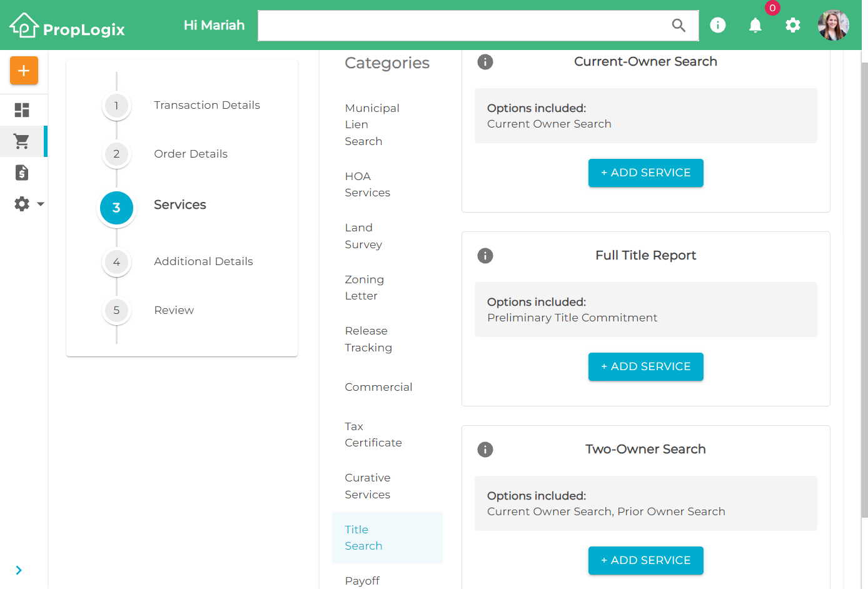Open the invoice document sidebar icon
This screenshot has height=589, width=868.
pos(22,173)
